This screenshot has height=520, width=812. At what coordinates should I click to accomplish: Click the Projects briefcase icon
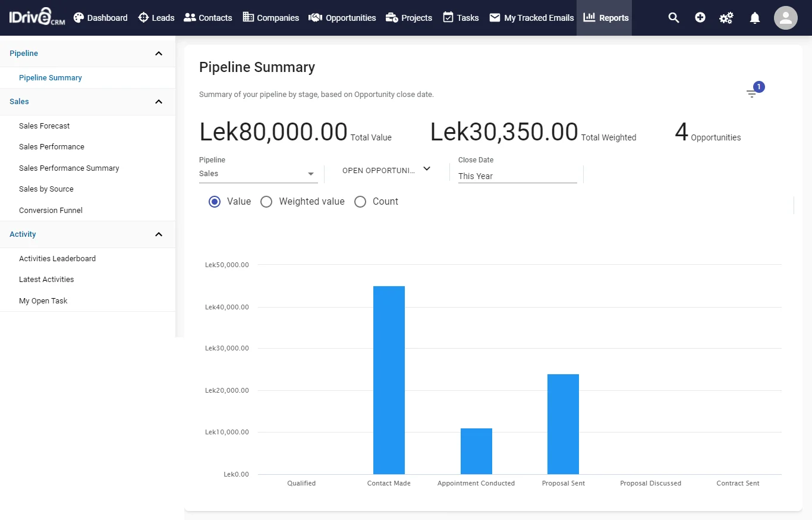[392, 18]
